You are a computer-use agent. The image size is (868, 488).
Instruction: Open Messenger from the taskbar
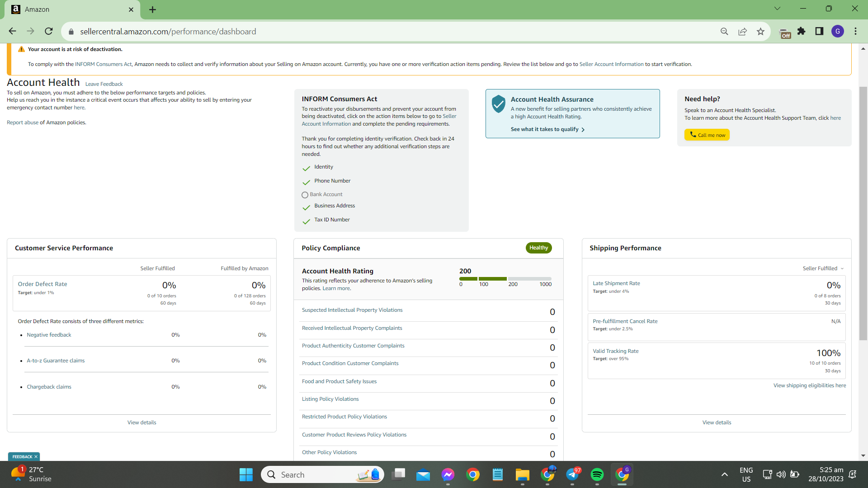tap(448, 474)
